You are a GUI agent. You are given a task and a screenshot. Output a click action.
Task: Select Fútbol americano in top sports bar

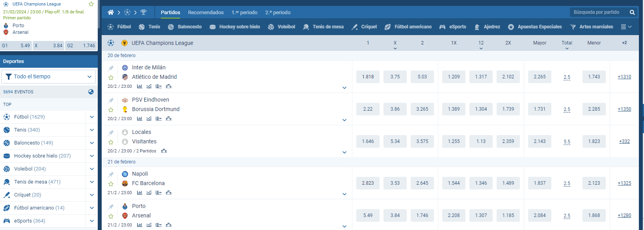coord(408,27)
